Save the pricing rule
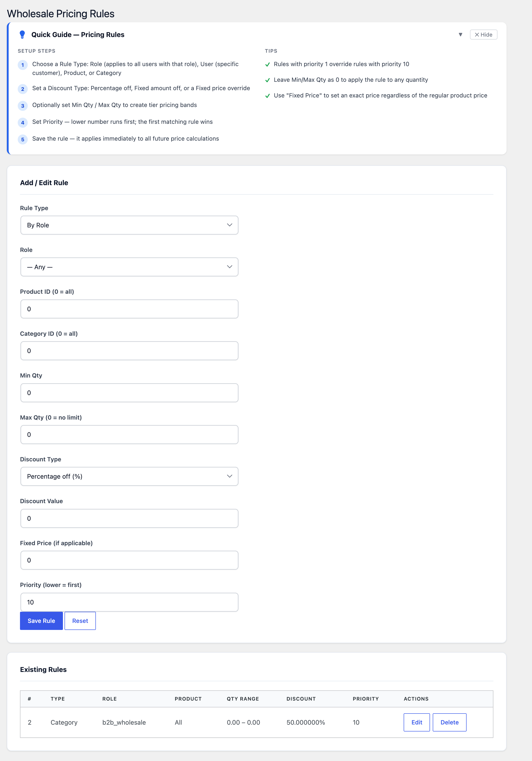The image size is (532, 761). [x=41, y=621]
